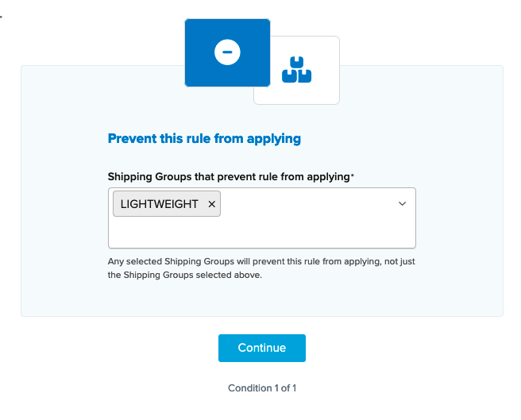Click the LIGHTWEIGHT chip label
The image size is (521, 420).
click(x=160, y=204)
